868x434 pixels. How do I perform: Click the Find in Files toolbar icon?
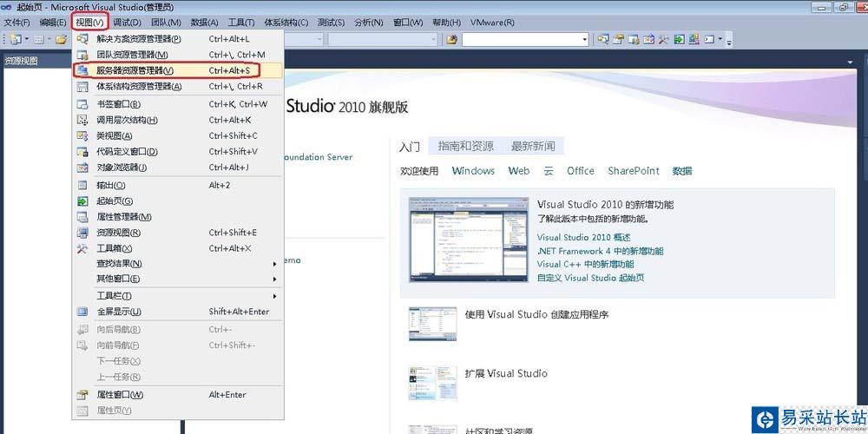click(x=451, y=39)
